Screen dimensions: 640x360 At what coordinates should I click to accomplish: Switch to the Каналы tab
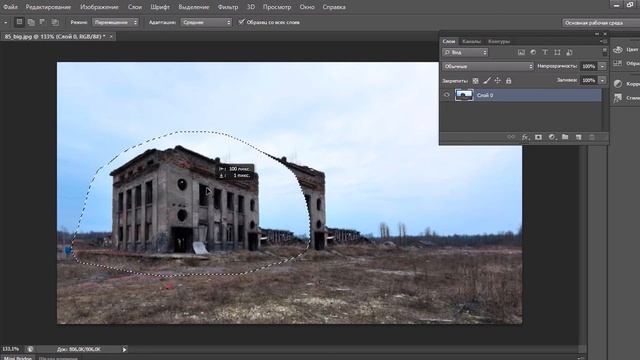tap(472, 41)
